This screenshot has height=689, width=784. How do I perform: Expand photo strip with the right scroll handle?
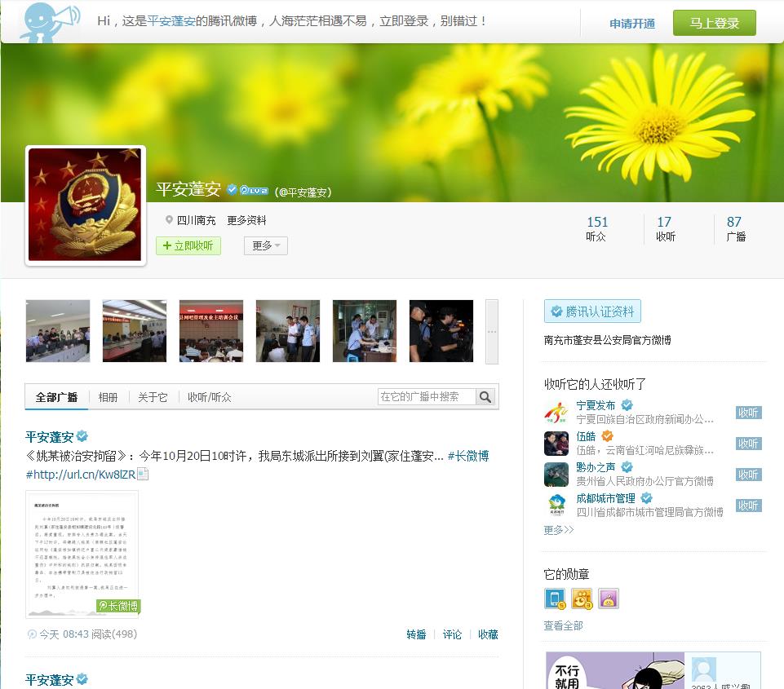491,331
